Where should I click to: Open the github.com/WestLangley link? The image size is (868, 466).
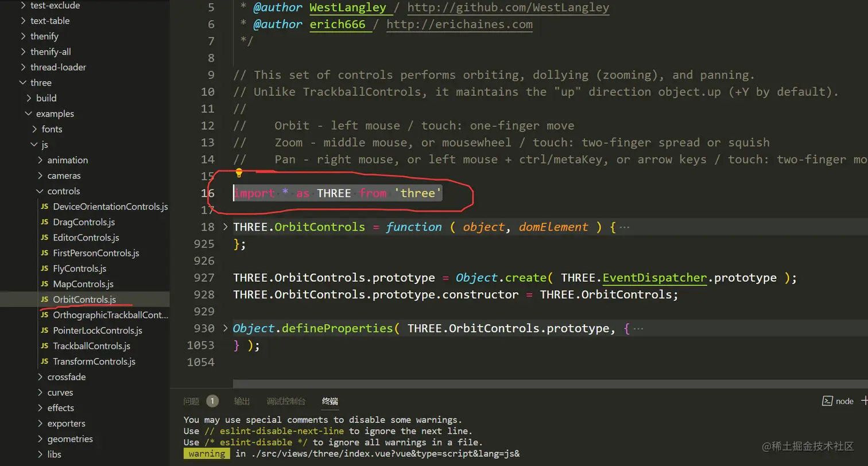tap(508, 8)
